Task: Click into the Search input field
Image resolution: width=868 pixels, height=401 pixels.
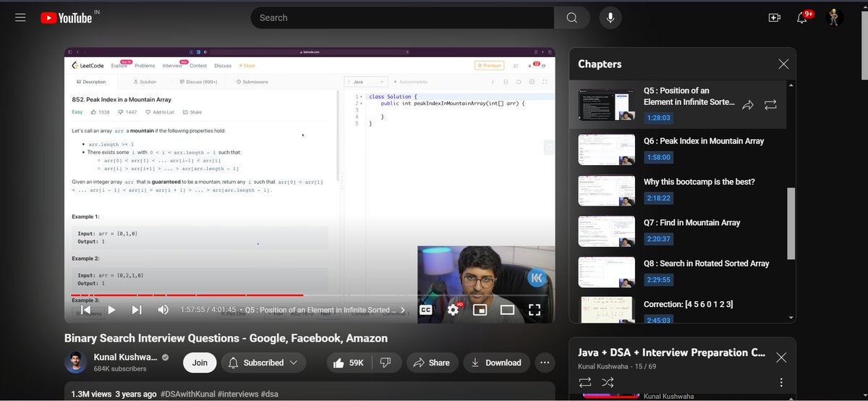Action: pyautogui.click(x=402, y=17)
